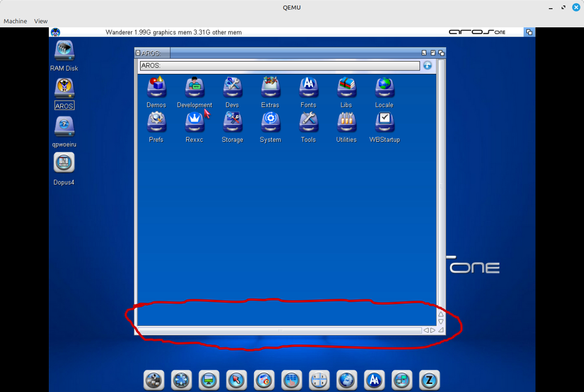Select the qpwoeiru disk icon
584x392 pixels.
(64, 127)
